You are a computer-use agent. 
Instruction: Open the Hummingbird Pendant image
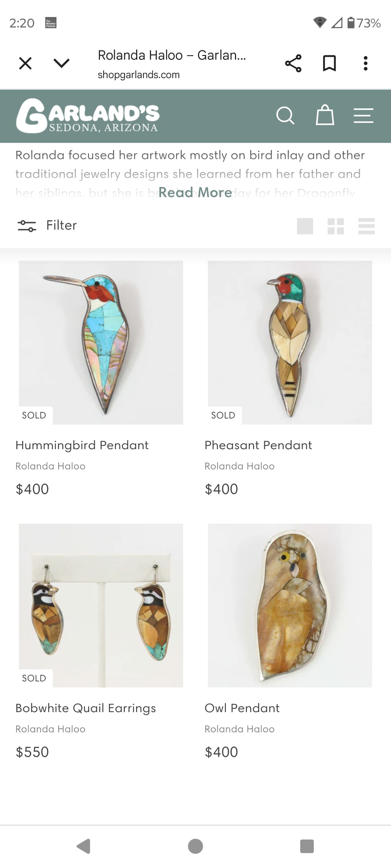coord(101,342)
